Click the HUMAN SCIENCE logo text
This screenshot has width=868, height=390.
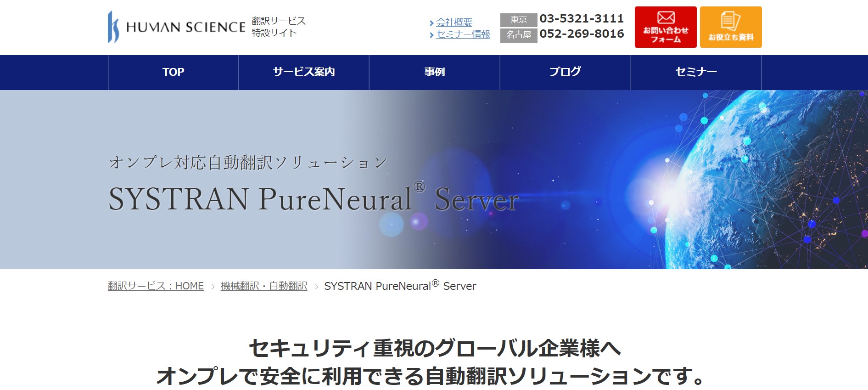click(x=186, y=28)
